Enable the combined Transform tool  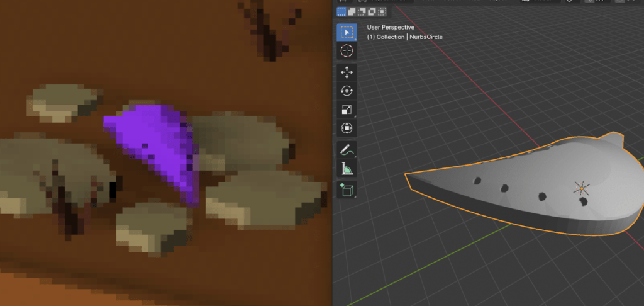[347, 128]
